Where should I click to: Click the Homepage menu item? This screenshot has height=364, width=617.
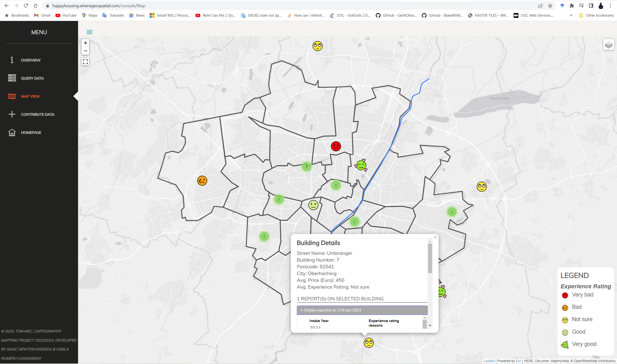[x=31, y=132]
